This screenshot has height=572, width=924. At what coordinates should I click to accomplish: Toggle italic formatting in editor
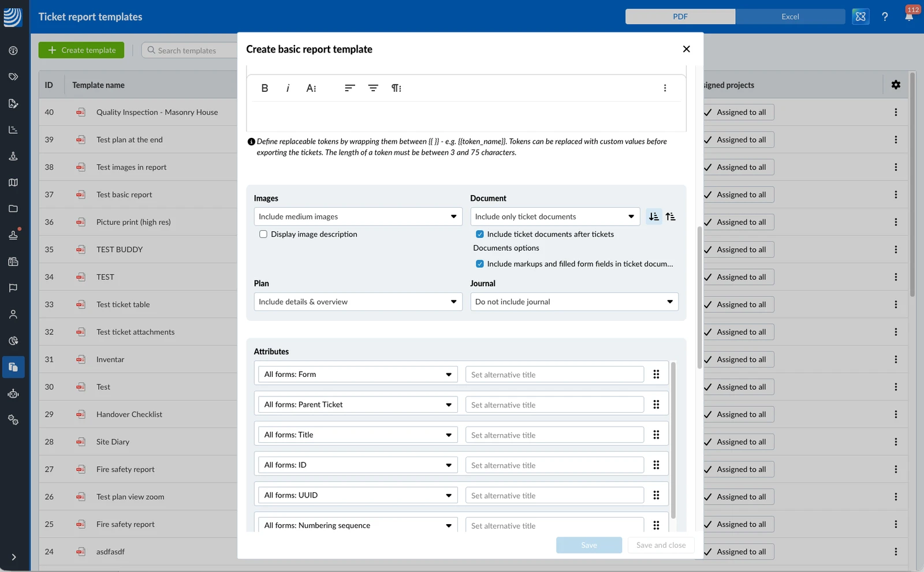(288, 88)
